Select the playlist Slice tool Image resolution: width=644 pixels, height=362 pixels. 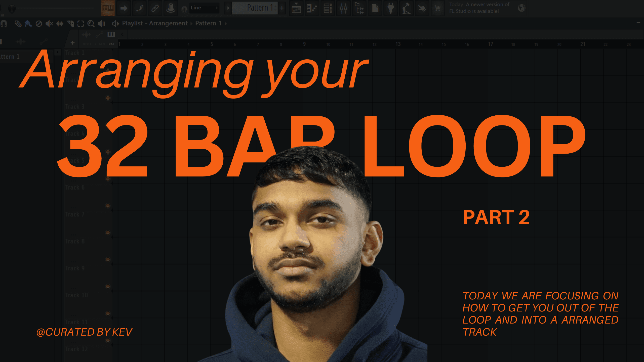(x=70, y=24)
